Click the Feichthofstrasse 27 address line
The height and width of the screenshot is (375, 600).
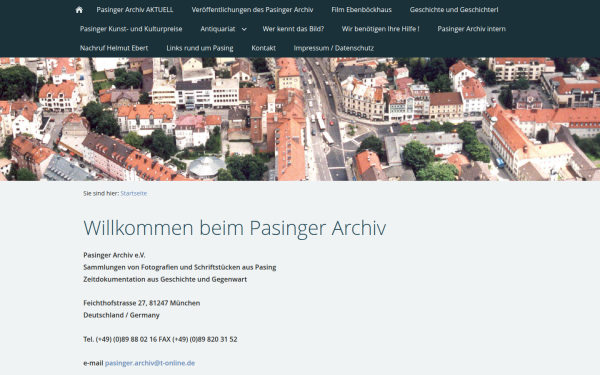142,303
